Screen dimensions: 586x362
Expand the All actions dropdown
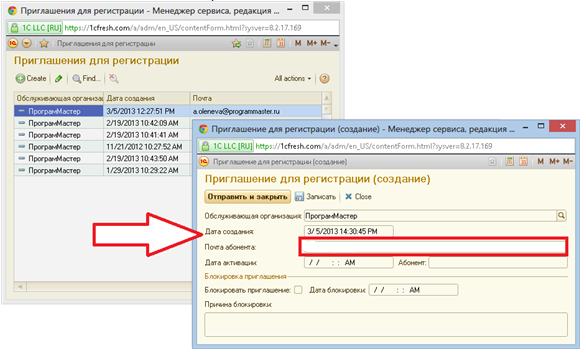click(x=293, y=78)
